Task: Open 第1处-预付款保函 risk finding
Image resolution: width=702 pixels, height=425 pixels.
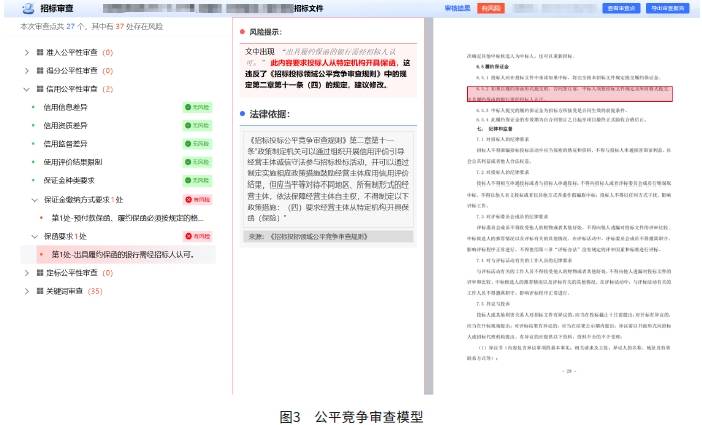Action: coord(128,218)
